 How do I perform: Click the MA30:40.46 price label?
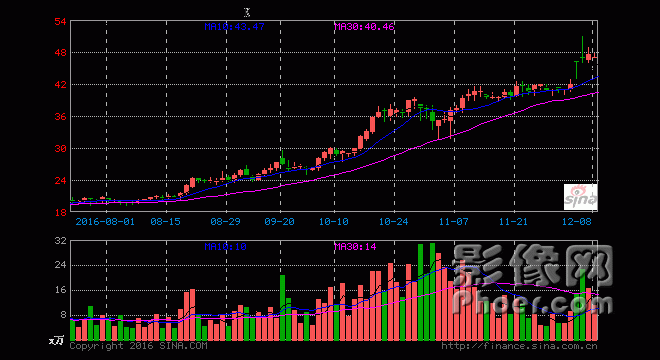click(x=364, y=27)
